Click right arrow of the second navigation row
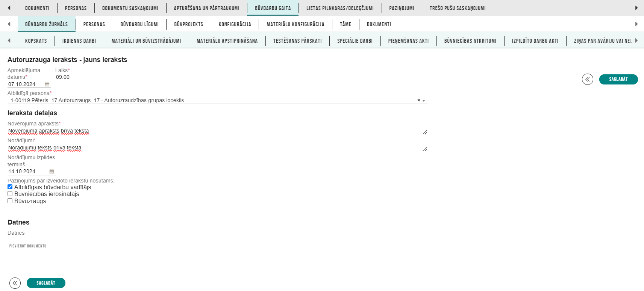Screen dimensions: 644x291 click(636, 24)
